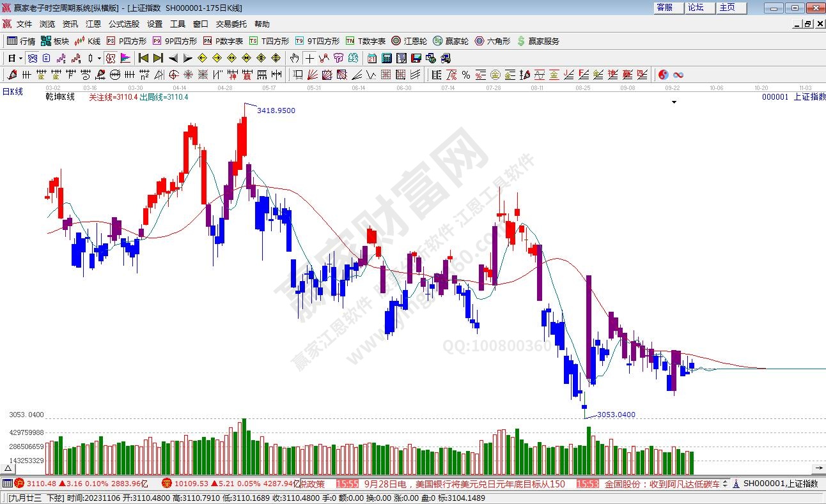Open the 六角形 hexagon tool

492,41
